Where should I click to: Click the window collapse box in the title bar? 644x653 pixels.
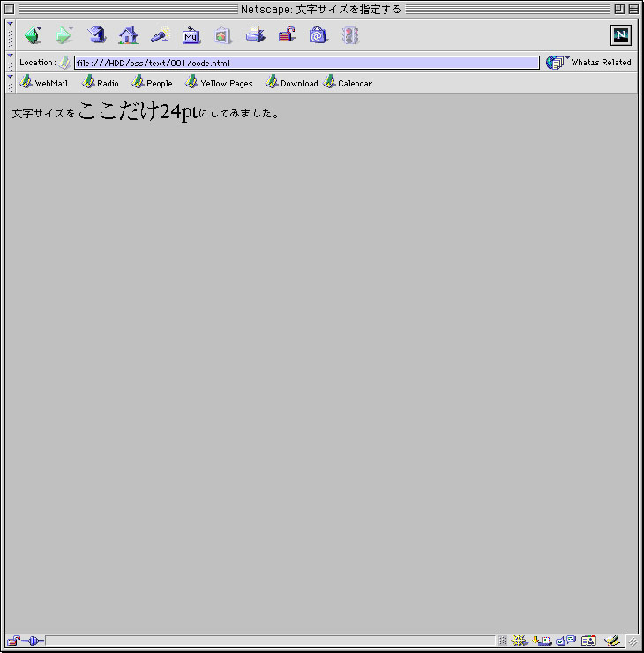(633, 9)
